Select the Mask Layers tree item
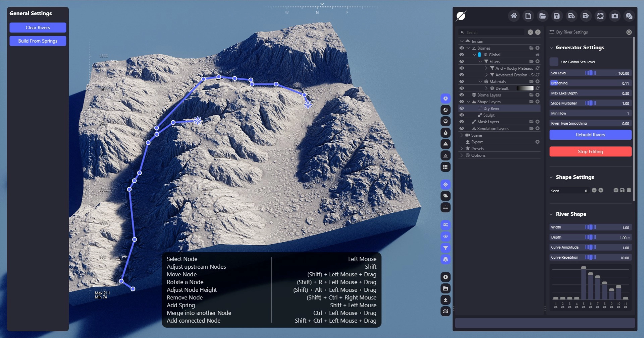This screenshot has height=338, width=644. point(488,122)
